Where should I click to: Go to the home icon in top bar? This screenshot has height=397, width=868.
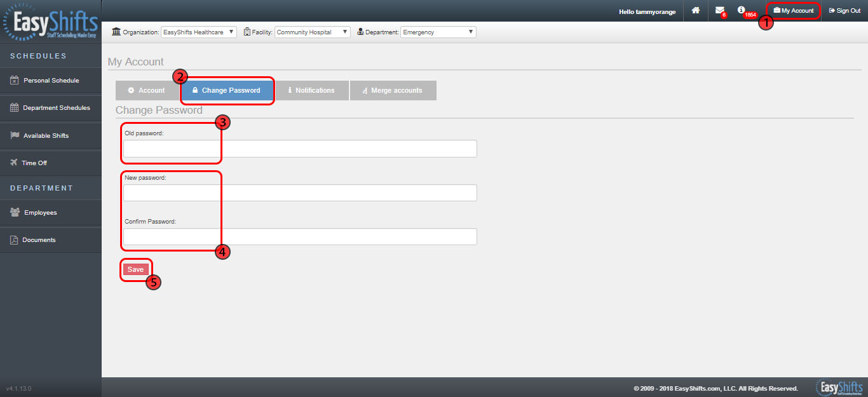coord(696,10)
